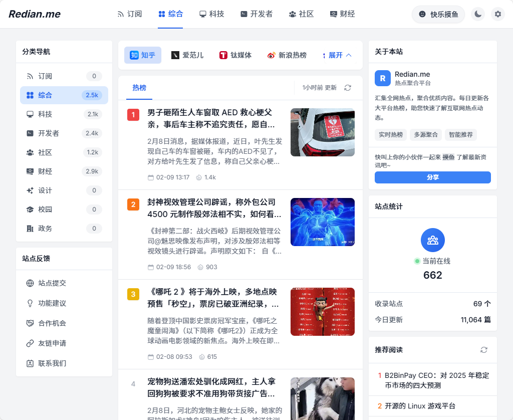Viewport: 513px width, 420px height.
Task: Click the 11,064 篇 today update value
Action: pos(476,320)
